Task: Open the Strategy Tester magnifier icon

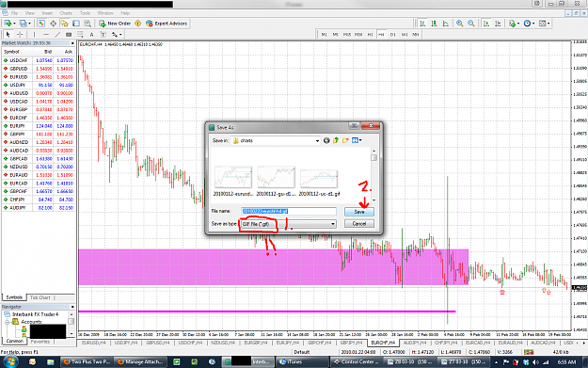Action: click(87, 24)
